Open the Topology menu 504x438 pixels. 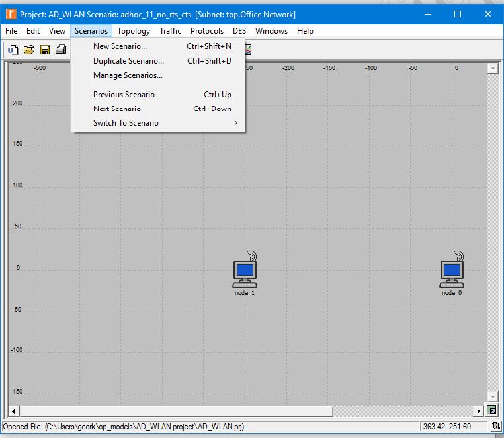click(x=134, y=31)
